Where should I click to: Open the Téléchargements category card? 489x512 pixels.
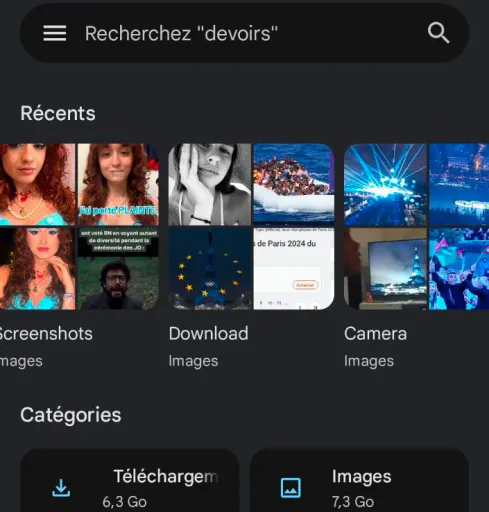[130, 480]
